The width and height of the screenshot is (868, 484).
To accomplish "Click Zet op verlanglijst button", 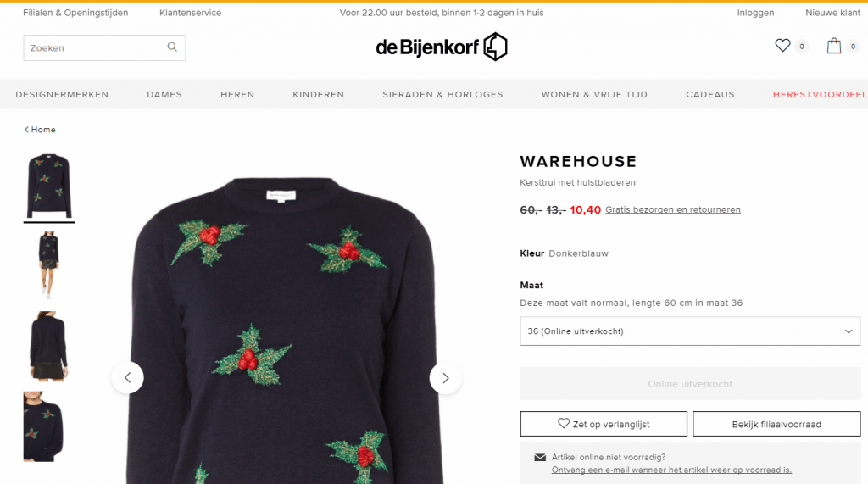I will (x=604, y=424).
